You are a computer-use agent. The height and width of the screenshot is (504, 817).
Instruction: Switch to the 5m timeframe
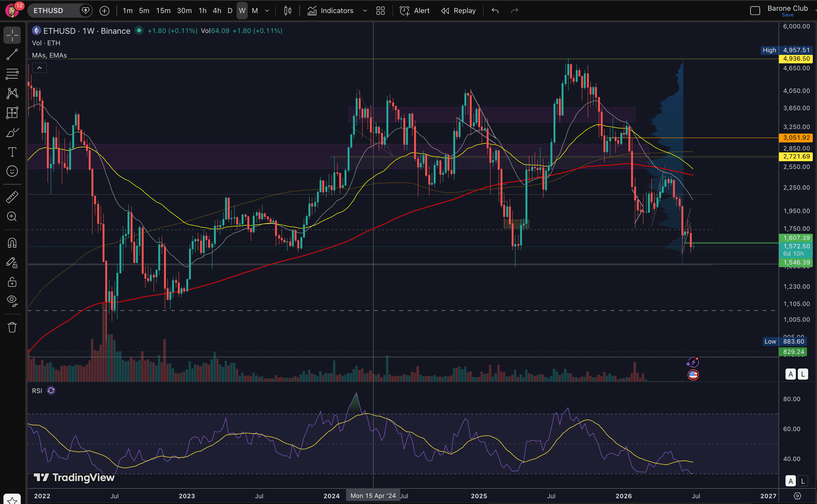point(144,11)
